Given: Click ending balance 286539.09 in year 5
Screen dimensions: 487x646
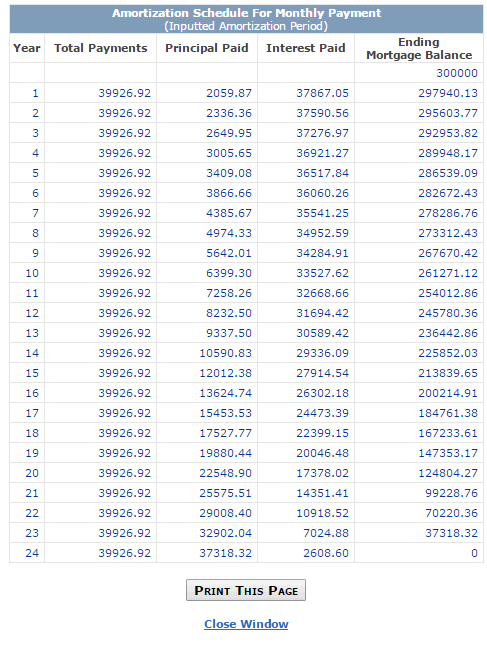Looking at the screenshot, I should (419, 173).
